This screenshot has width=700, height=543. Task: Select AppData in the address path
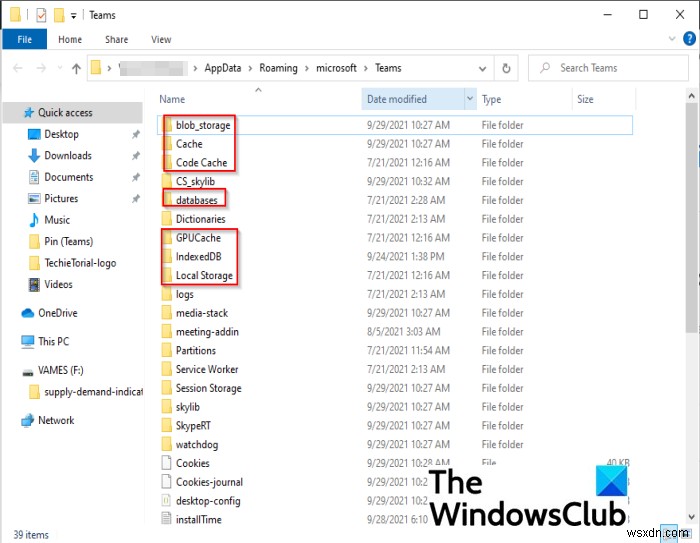[223, 68]
